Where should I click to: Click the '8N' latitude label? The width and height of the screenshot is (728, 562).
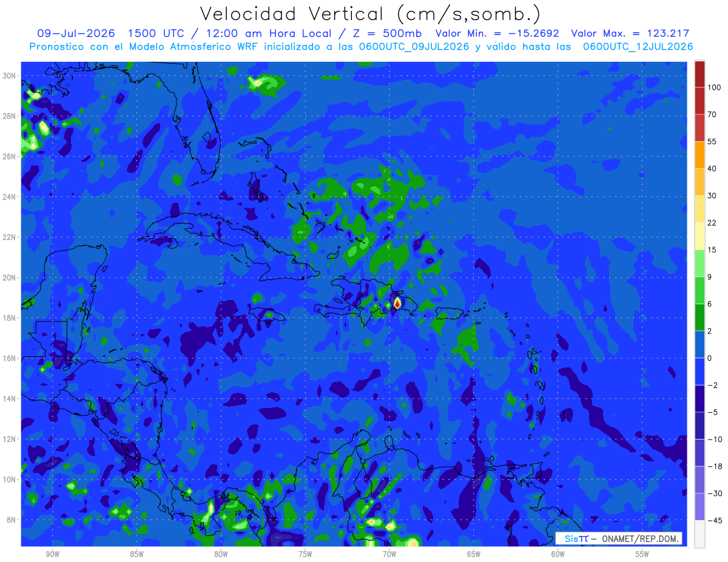12,520
